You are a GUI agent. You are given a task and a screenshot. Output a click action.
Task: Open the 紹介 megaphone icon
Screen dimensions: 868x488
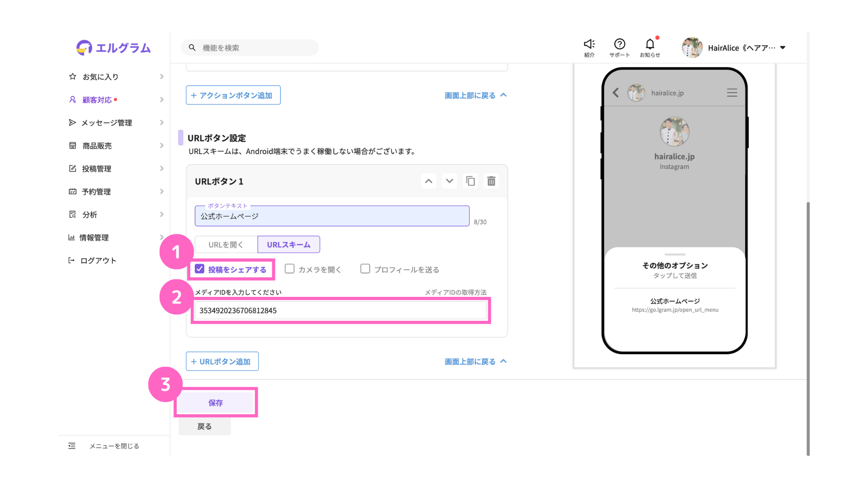click(589, 44)
